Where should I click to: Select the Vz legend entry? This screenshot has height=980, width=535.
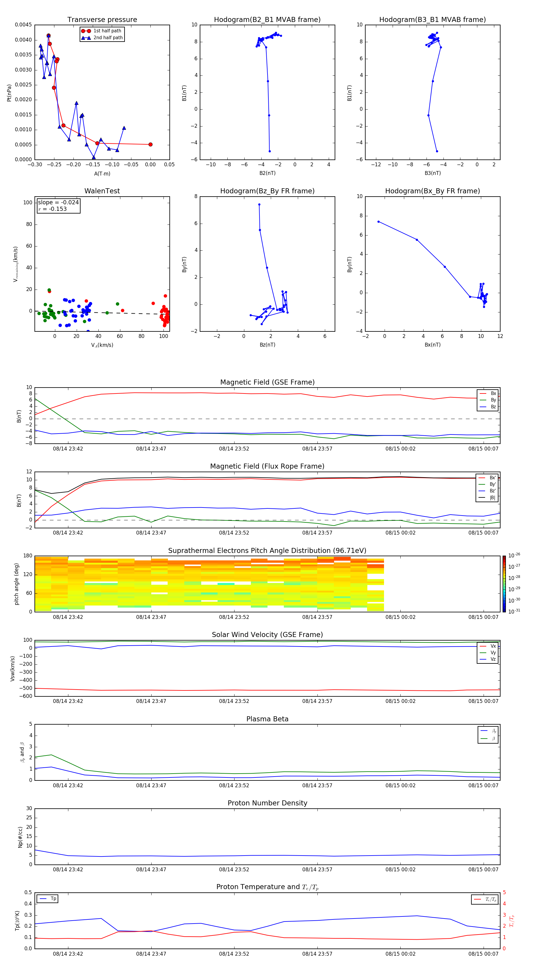coord(488,659)
